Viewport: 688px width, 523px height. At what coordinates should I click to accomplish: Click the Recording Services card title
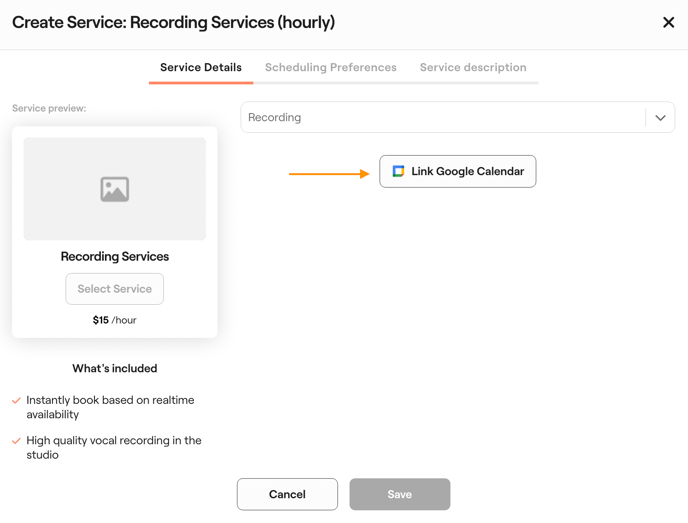[115, 257]
